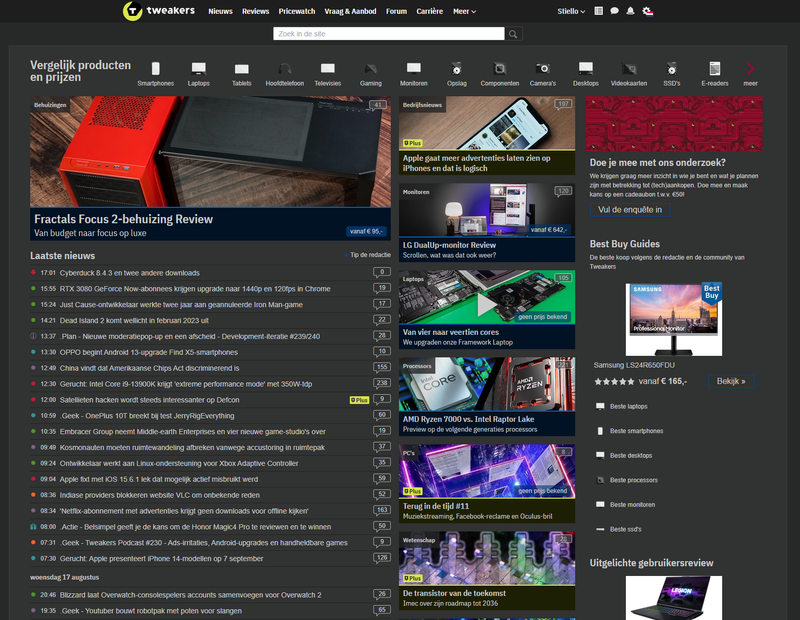Open Embracer Group Middle-earth news item

point(192,431)
